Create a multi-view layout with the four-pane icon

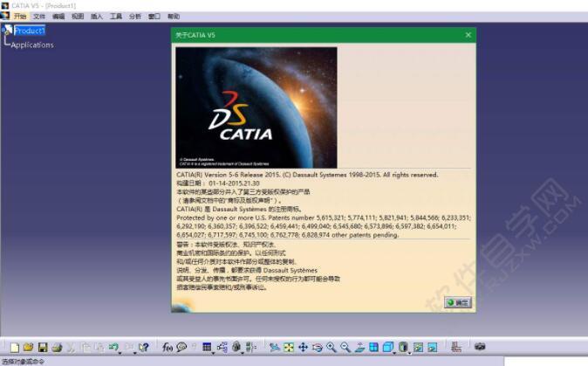pyautogui.click(x=373, y=348)
